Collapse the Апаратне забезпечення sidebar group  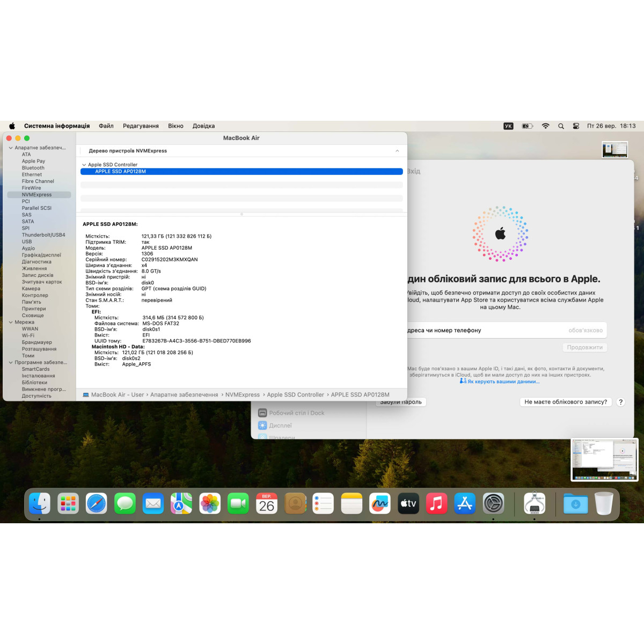tap(11, 148)
